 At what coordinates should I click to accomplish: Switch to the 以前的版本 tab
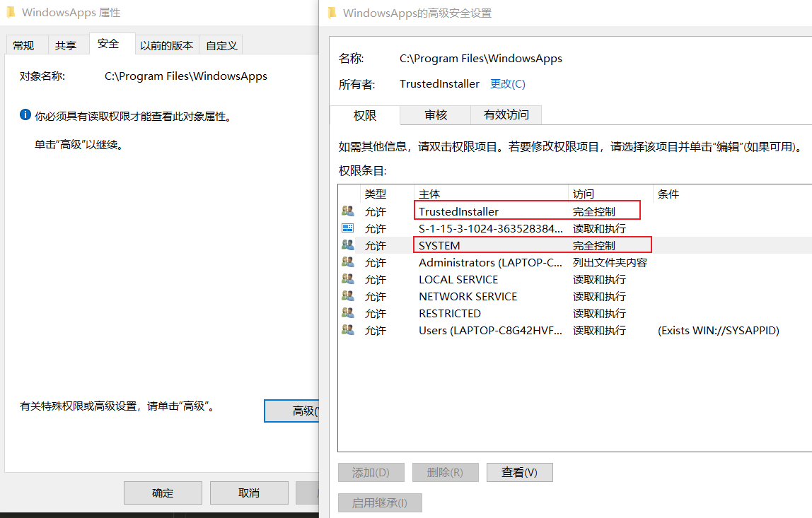tap(166, 45)
